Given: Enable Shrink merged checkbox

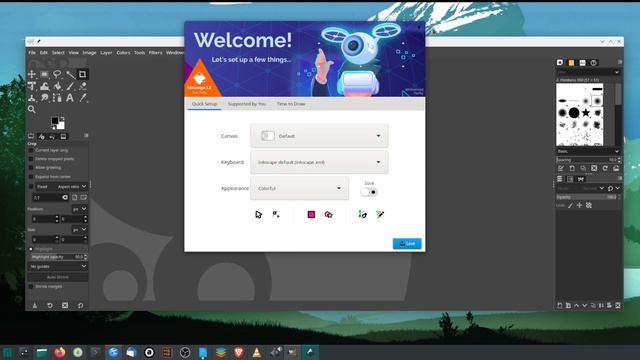Looking at the screenshot, I should (x=31, y=286).
